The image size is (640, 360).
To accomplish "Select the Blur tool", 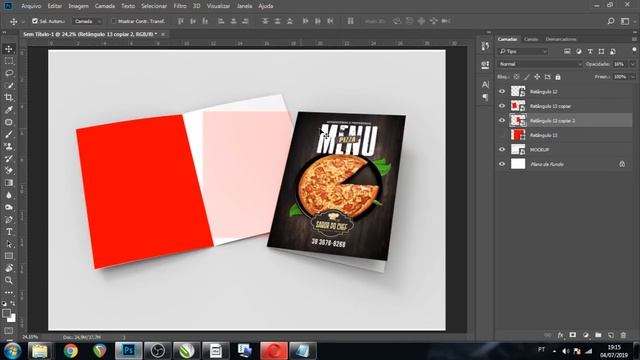I will 9,195.
